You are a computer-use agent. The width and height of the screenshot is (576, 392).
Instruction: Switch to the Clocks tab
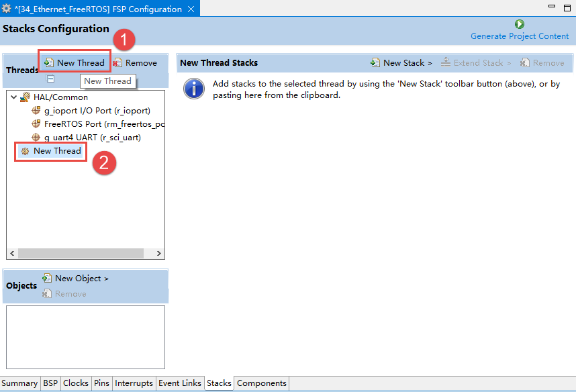tap(76, 383)
